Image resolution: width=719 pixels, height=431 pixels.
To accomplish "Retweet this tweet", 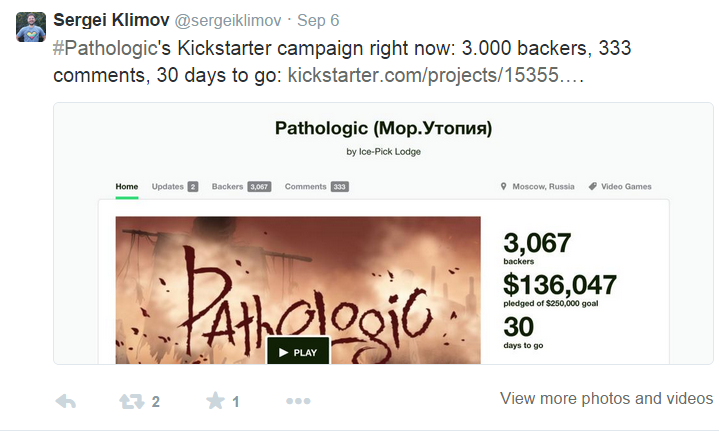I will (131, 401).
